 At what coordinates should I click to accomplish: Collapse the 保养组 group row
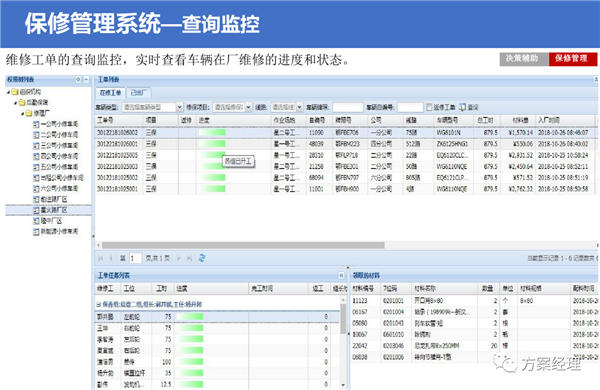pos(98,305)
